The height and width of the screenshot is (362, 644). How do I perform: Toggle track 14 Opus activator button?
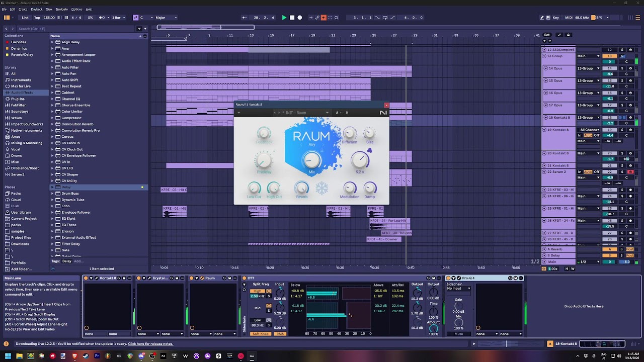pos(610,68)
